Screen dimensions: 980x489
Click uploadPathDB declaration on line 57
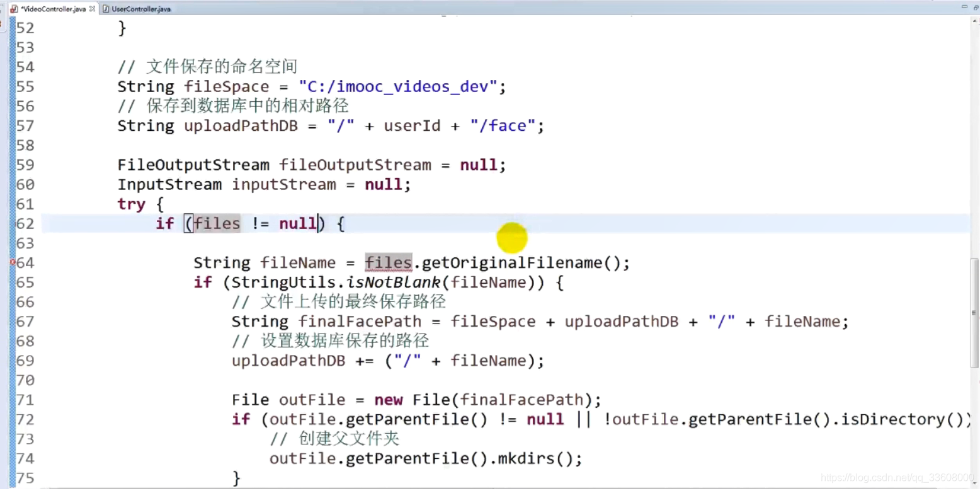(241, 126)
